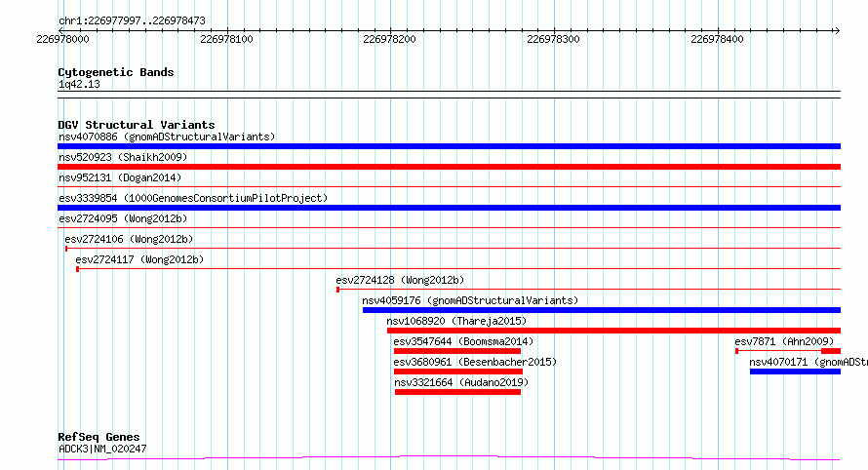Open the nsv520923 (Shaikh2009) variant label
This screenshot has height=470, width=868.
click(123, 157)
